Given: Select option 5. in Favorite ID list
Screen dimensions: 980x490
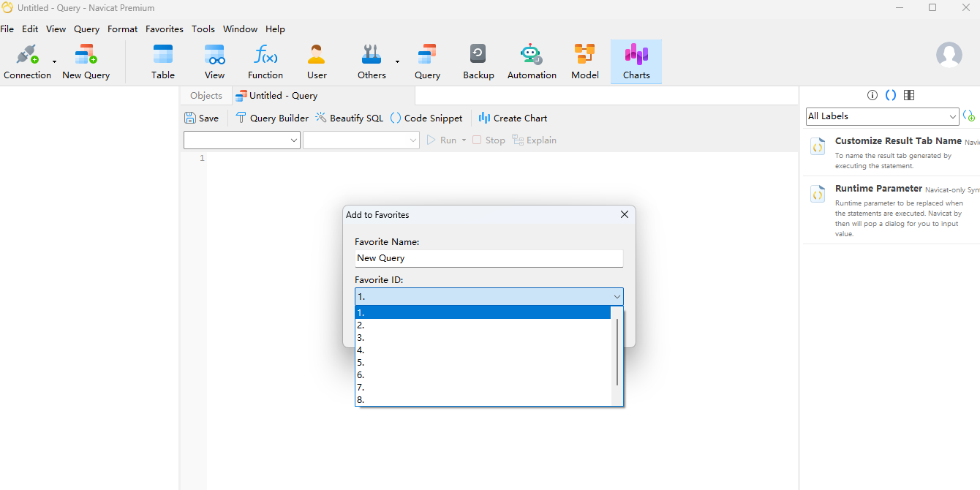Looking at the screenshot, I should (x=483, y=363).
